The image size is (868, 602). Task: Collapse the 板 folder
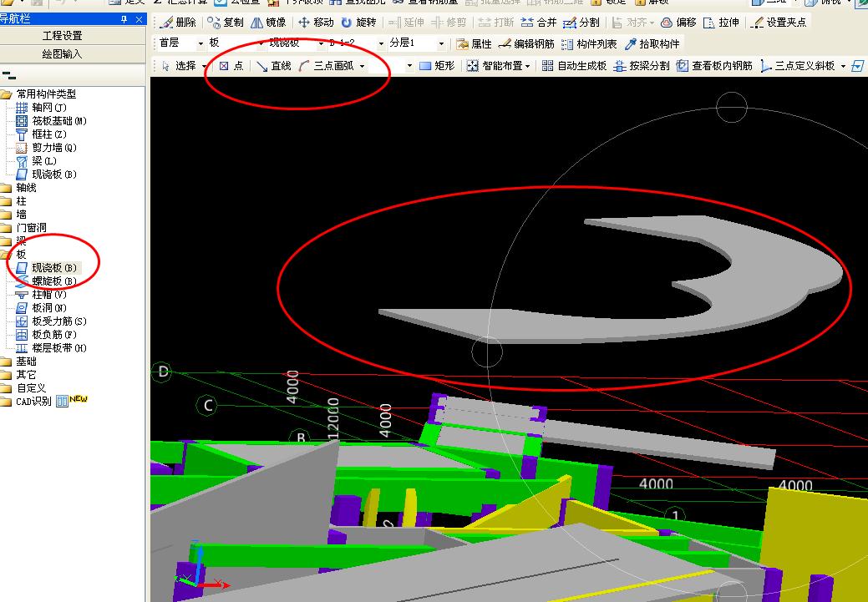point(6,255)
